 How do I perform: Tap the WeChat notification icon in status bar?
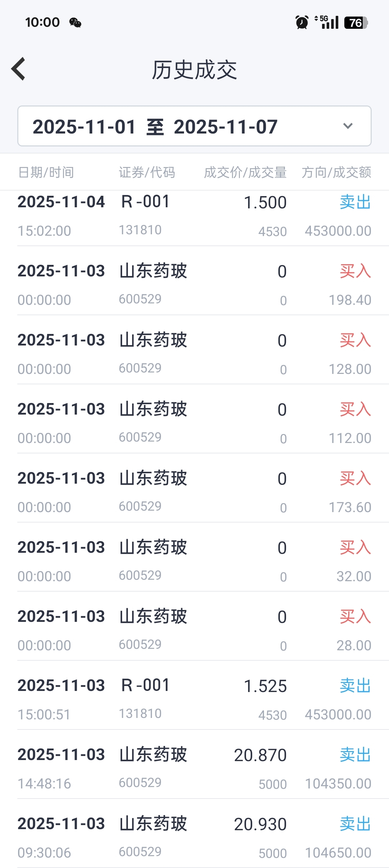75,23
